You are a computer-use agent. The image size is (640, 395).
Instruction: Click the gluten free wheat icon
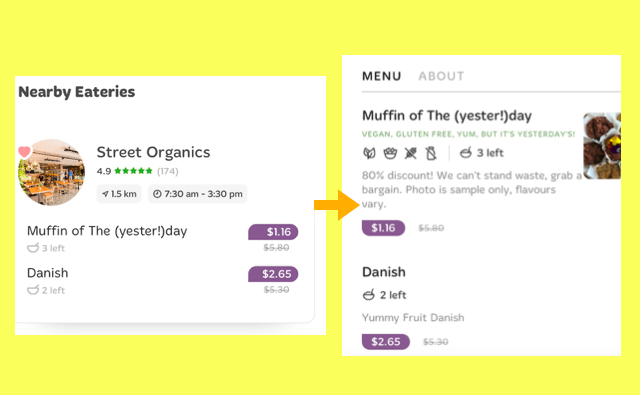(x=411, y=153)
